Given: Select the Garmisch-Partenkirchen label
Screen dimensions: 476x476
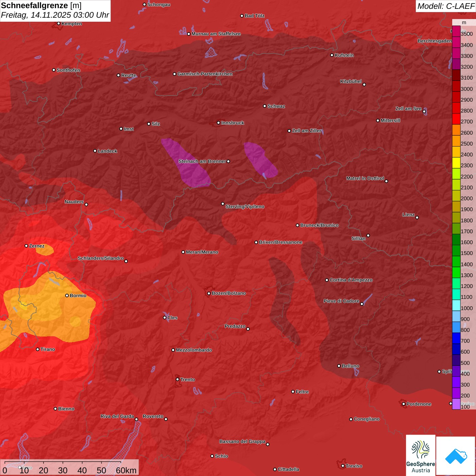Looking at the screenshot, I should pyautogui.click(x=205, y=74).
